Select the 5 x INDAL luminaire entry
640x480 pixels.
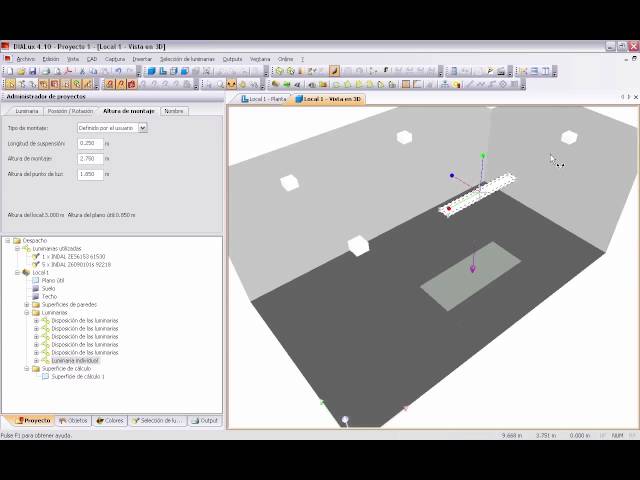coord(76,265)
